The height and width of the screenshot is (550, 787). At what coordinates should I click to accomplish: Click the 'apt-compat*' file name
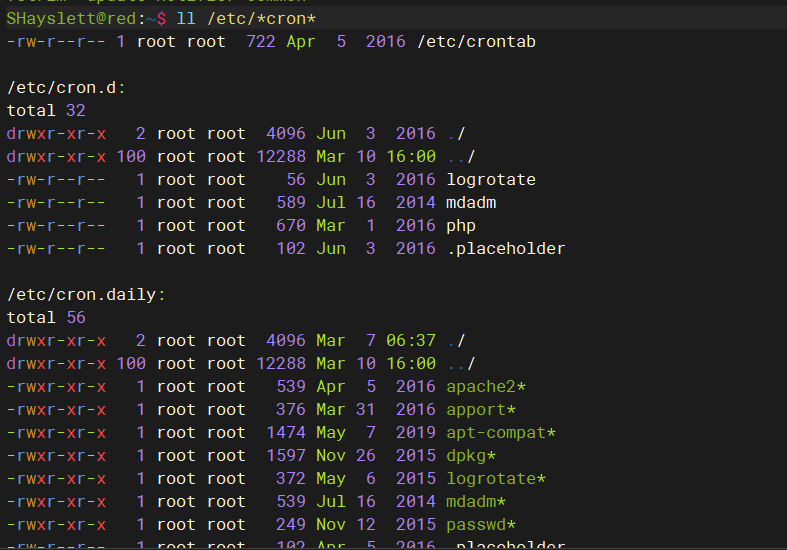point(501,433)
